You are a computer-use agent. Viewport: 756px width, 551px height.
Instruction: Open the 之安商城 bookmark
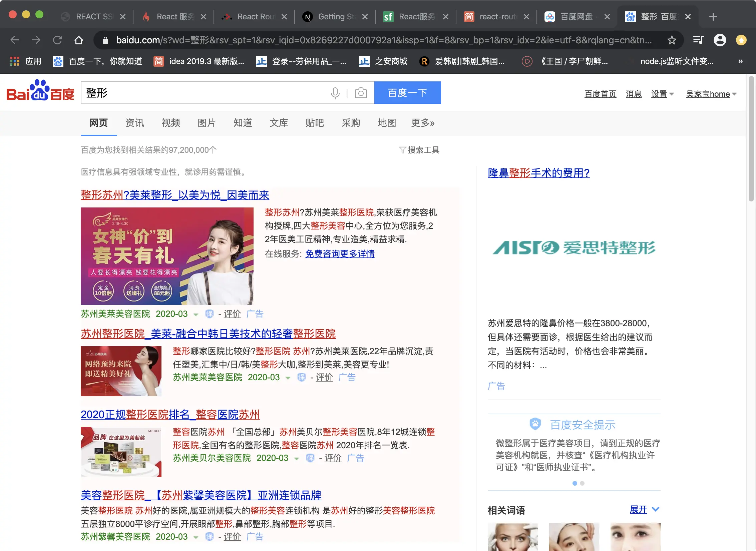coord(383,61)
